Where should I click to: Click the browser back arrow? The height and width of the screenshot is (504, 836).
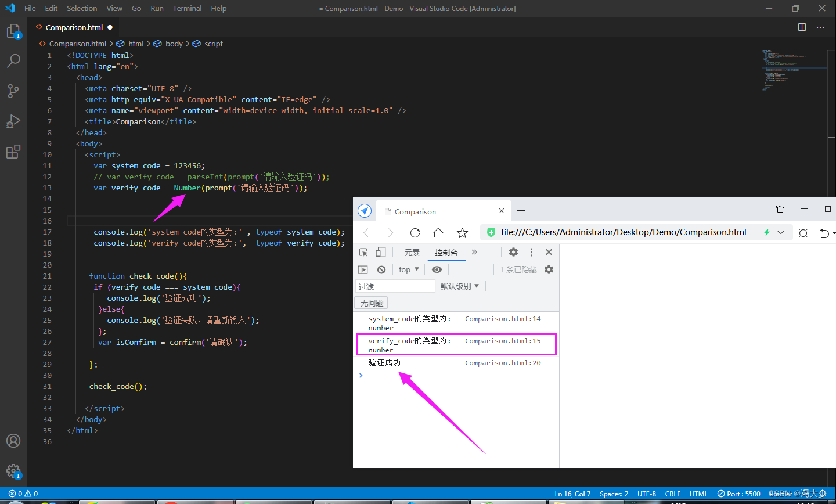point(366,233)
